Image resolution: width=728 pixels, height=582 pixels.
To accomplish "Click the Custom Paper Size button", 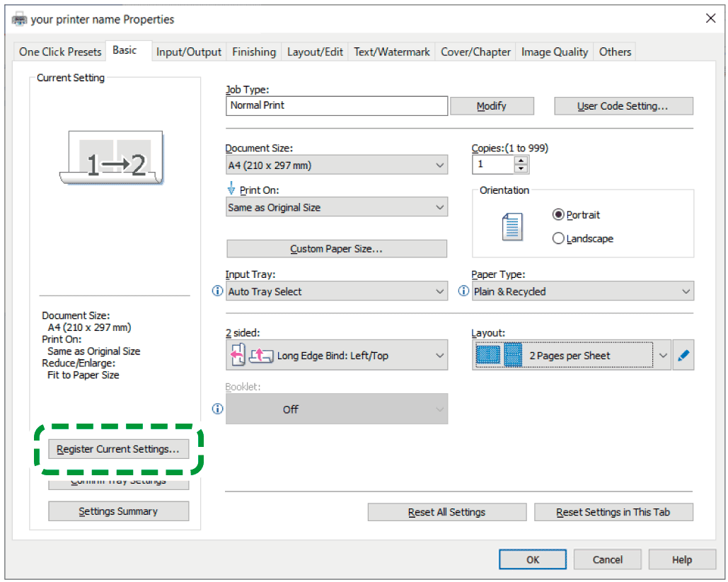I will pos(336,249).
